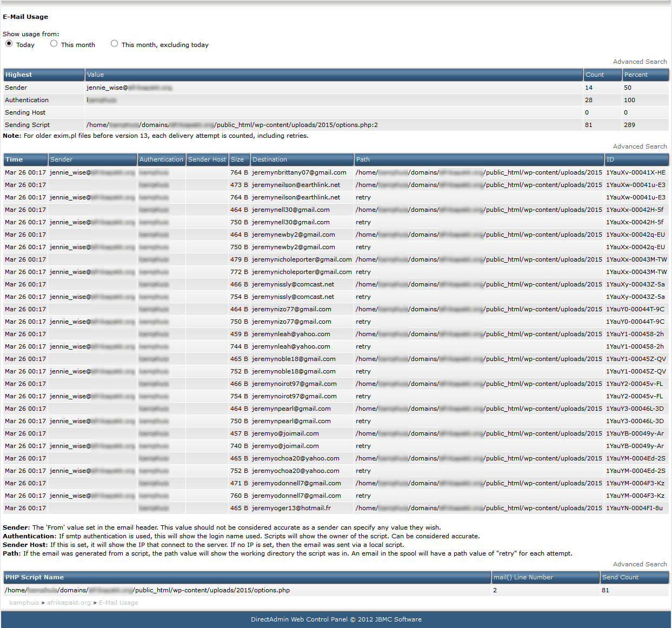Click the E-Mail Usage breadcrumb link
672x628 pixels.
(x=118, y=603)
